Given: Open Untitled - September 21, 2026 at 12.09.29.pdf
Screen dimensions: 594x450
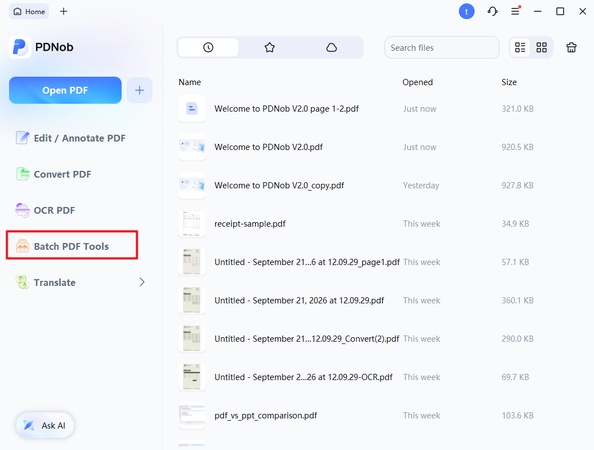Looking at the screenshot, I should pos(299,300).
